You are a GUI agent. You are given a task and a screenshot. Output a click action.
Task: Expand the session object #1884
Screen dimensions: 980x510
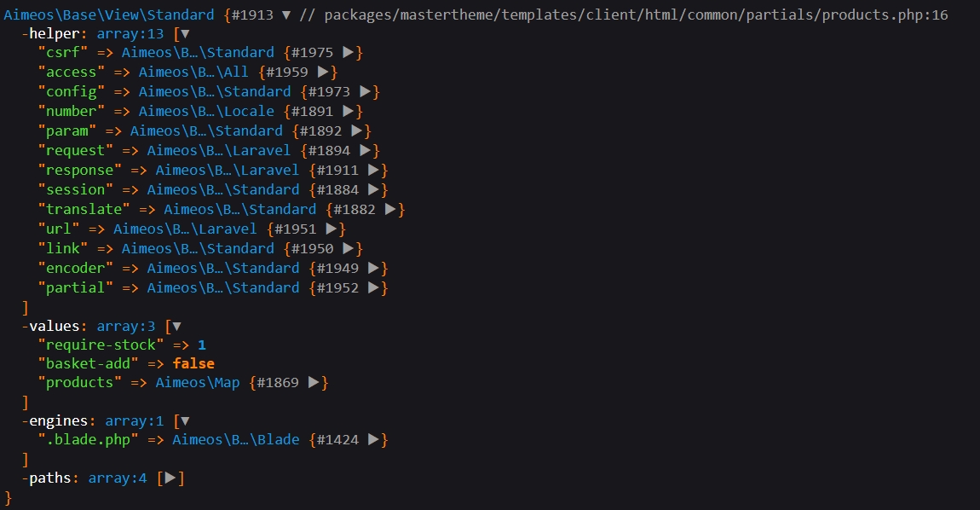(374, 189)
